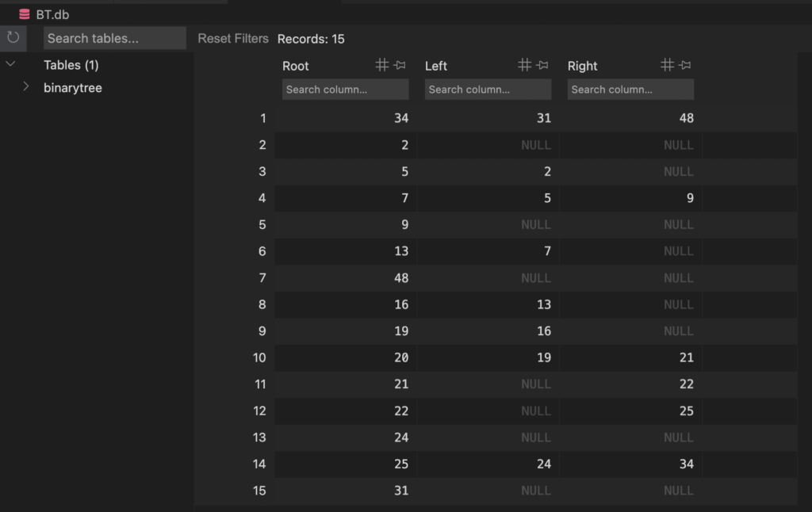812x512 pixels.
Task: Select row number 10
Action: click(259, 357)
